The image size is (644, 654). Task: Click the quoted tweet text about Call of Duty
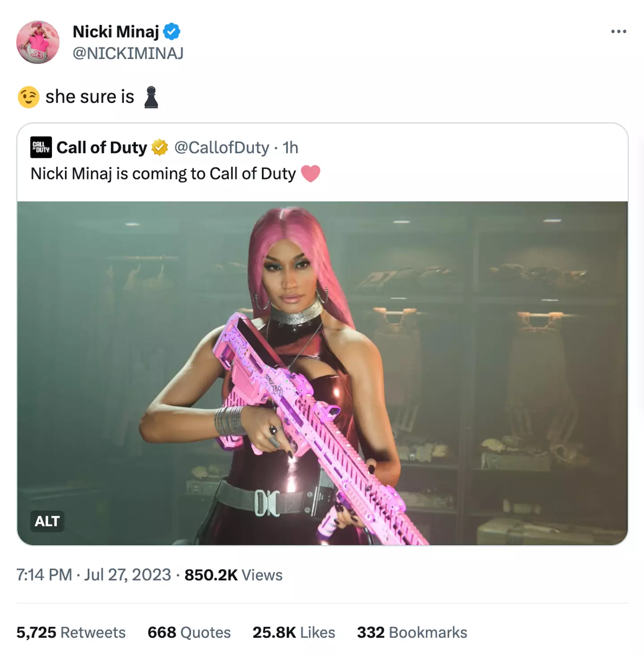tap(163, 174)
